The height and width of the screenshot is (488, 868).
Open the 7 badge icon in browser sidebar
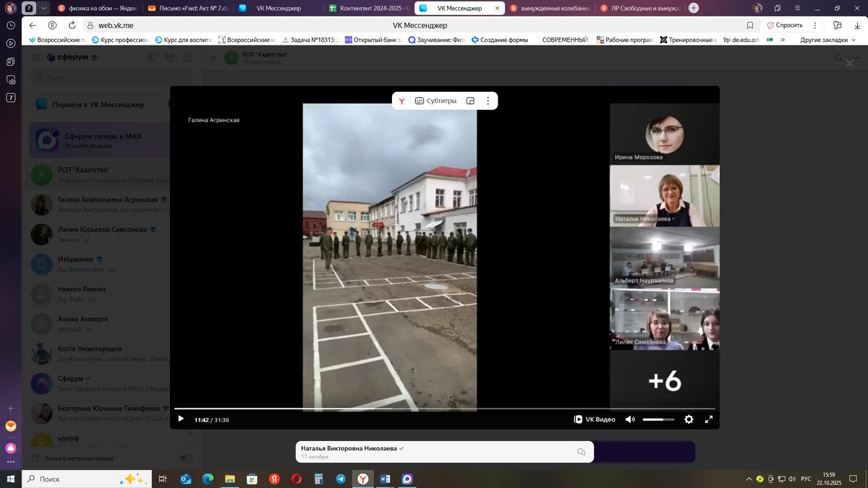tap(11, 98)
